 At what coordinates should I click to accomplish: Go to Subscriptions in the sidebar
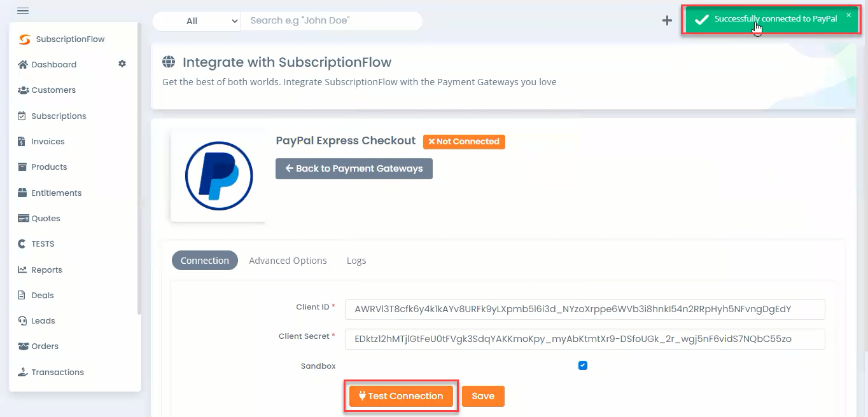click(x=59, y=116)
